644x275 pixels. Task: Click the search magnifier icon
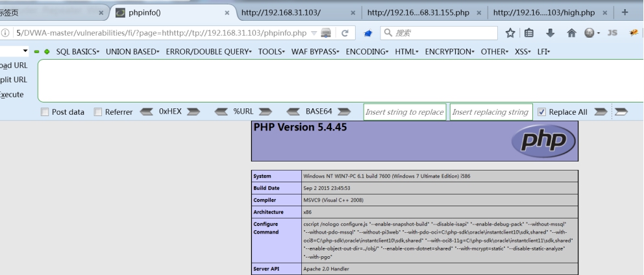click(388, 33)
